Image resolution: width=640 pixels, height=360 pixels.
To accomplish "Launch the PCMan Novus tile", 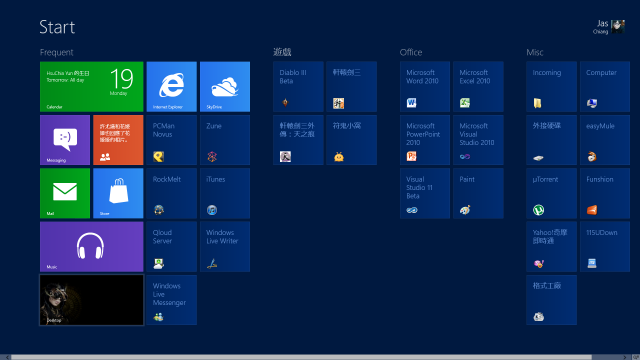I will tap(171, 140).
